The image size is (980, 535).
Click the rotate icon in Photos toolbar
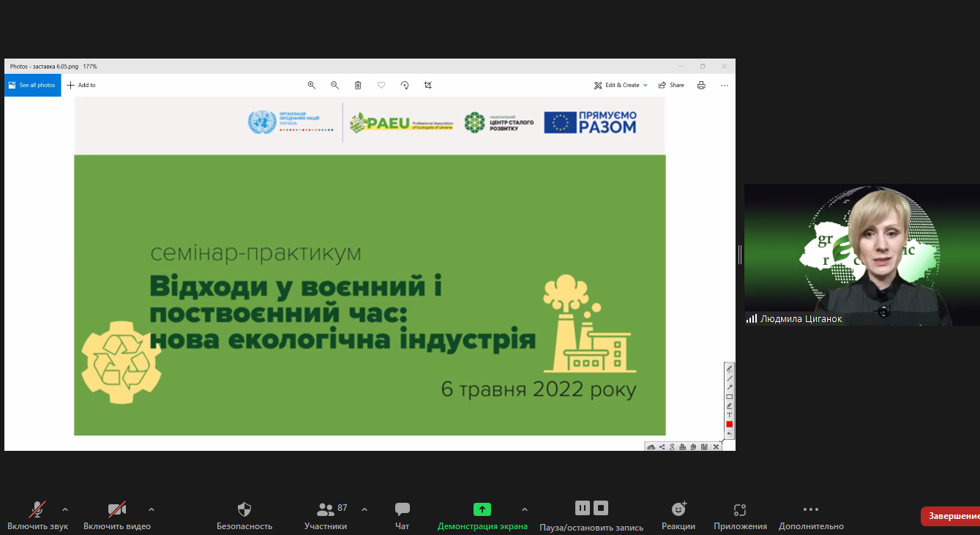[405, 85]
